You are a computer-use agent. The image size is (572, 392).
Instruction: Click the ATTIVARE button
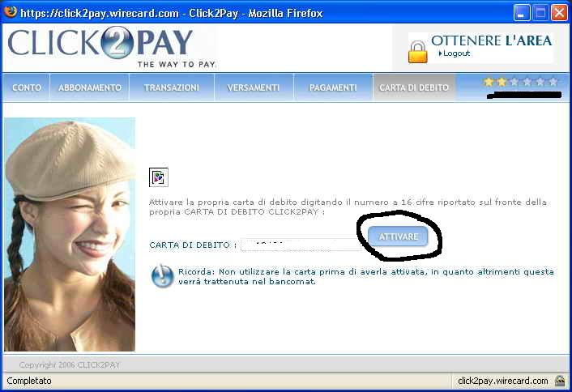[x=398, y=236]
